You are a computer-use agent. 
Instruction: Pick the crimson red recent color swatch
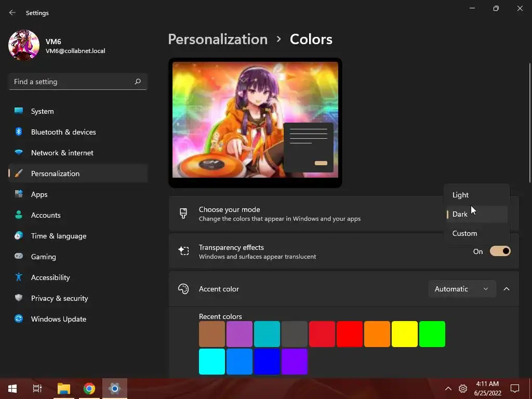[x=322, y=334]
